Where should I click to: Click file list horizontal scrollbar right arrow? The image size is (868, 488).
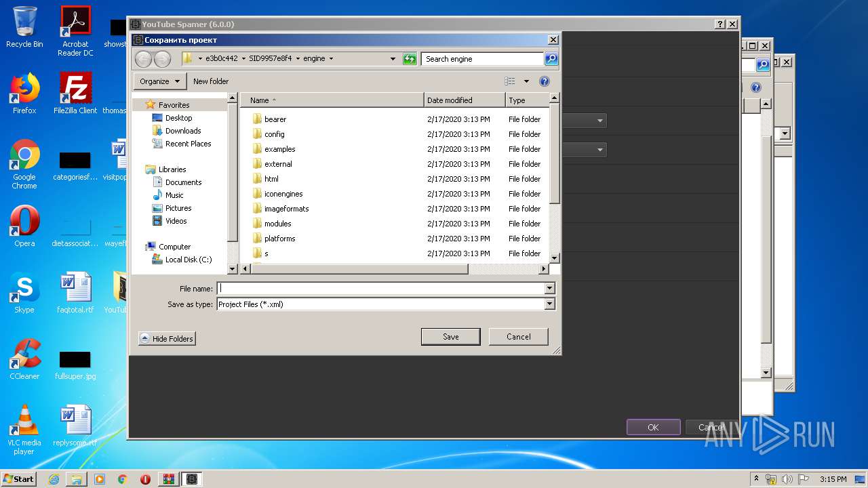point(543,269)
